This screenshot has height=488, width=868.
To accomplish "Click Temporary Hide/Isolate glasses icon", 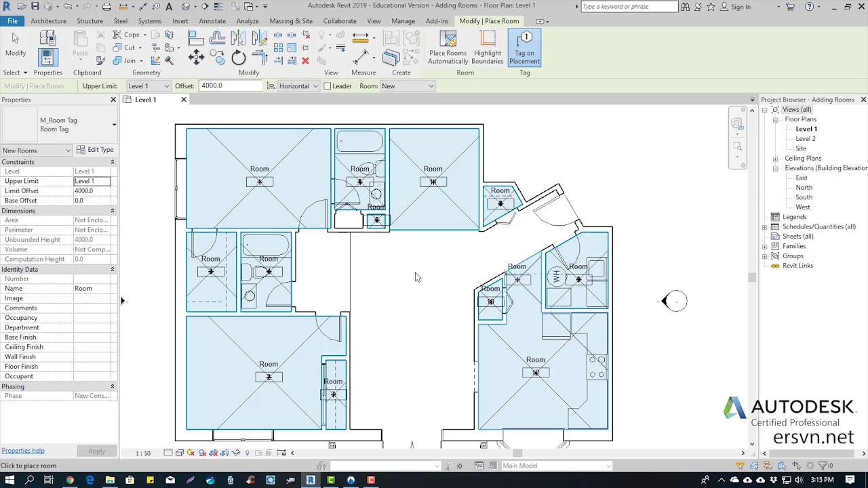I will click(x=236, y=453).
